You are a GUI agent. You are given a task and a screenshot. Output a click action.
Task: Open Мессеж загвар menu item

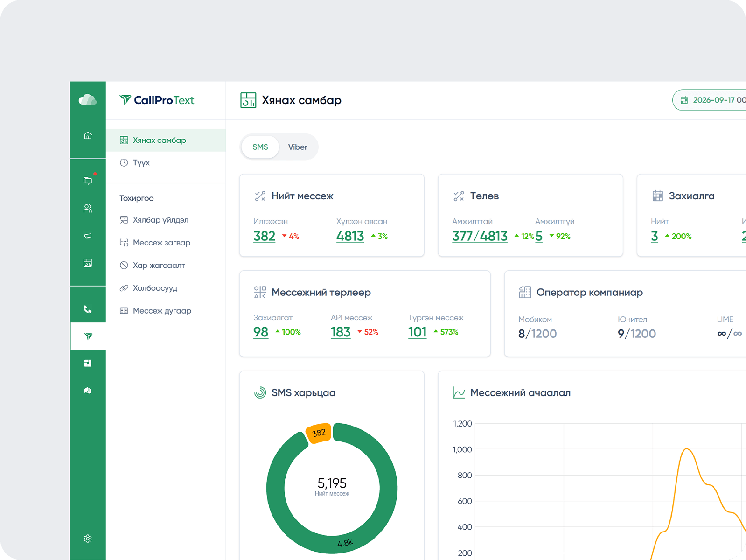pos(166,243)
